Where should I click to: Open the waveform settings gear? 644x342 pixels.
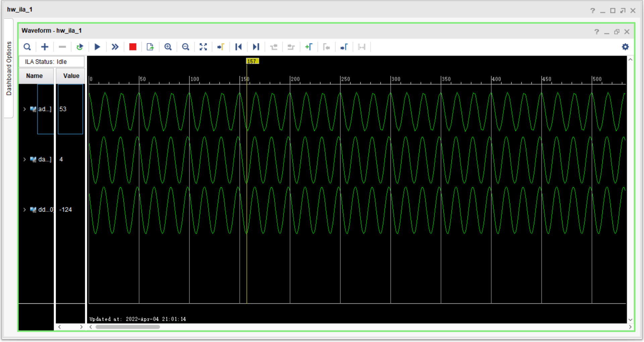tap(625, 47)
